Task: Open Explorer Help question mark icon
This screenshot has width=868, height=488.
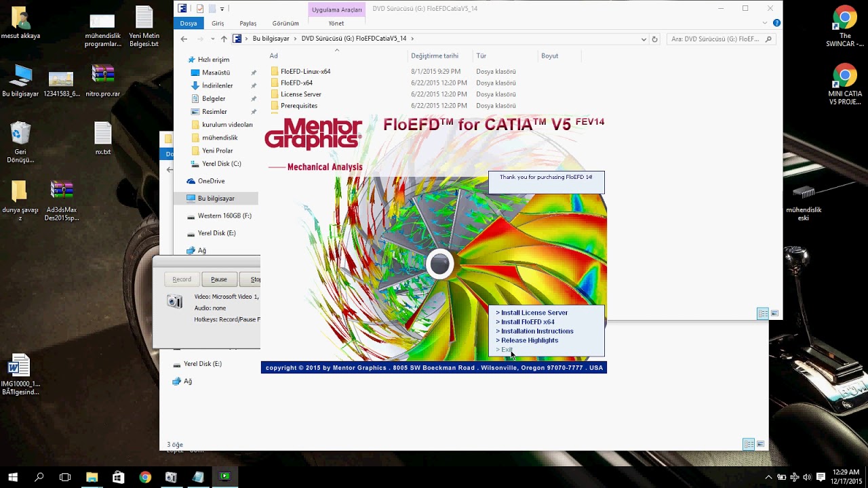Action: (x=776, y=23)
